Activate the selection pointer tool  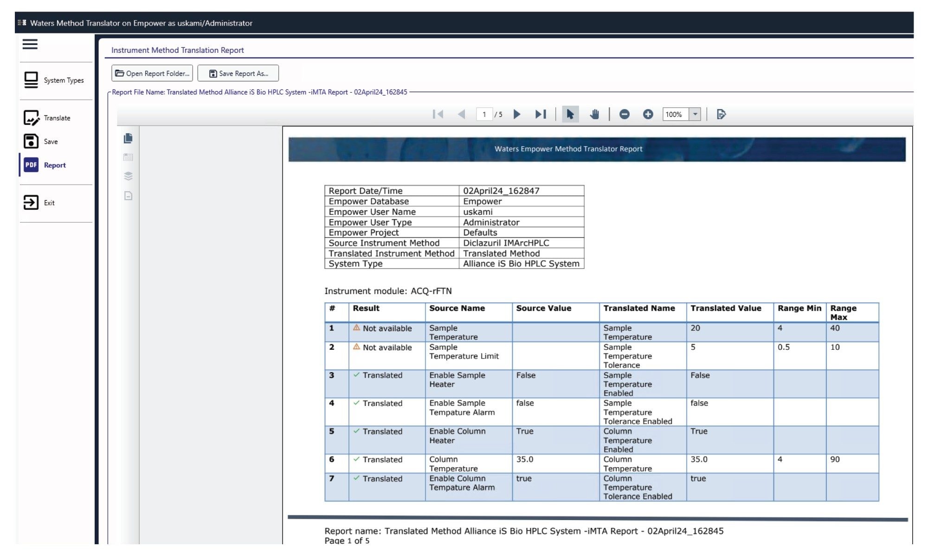[x=570, y=114]
